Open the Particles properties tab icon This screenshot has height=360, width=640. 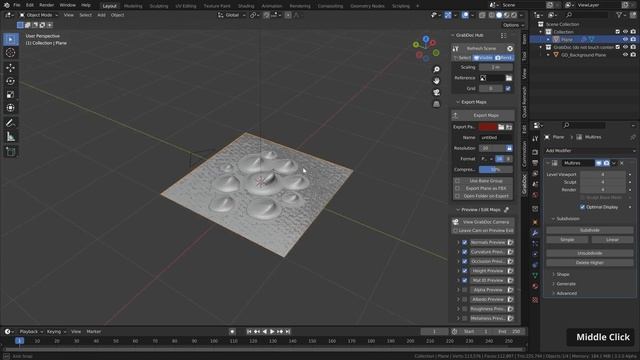point(535,244)
